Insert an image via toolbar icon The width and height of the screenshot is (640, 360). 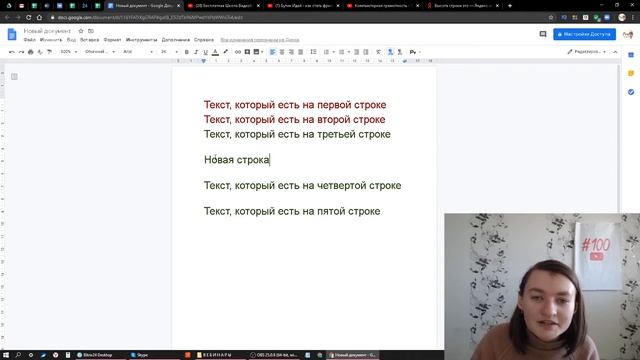coord(256,52)
